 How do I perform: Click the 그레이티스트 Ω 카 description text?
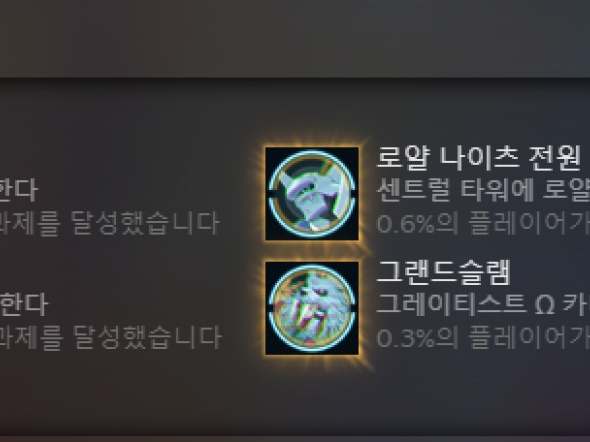(x=483, y=304)
